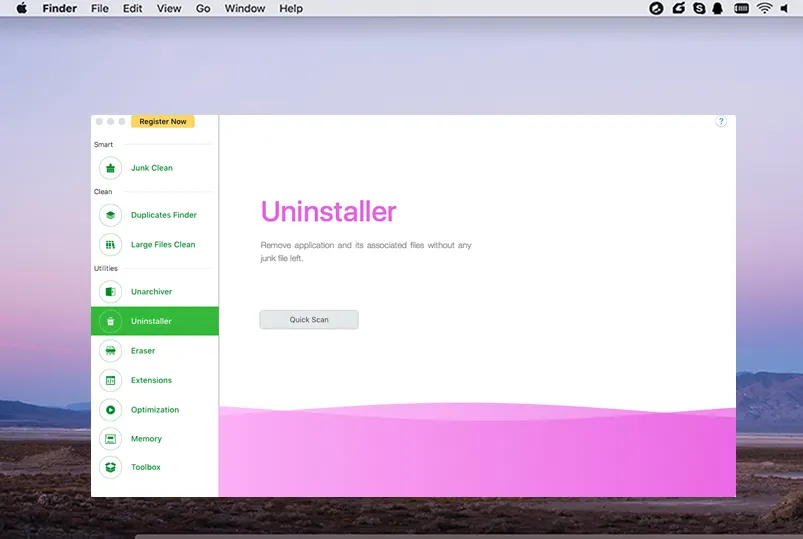Select the Eraser shredder icon

[110, 351]
